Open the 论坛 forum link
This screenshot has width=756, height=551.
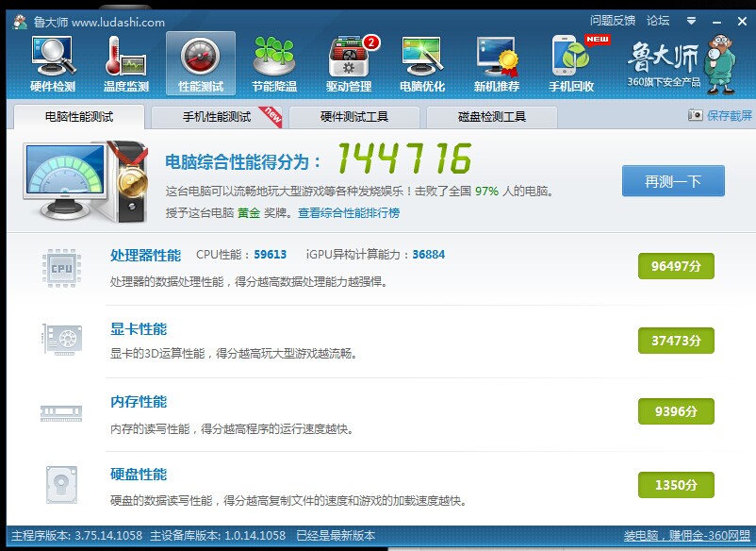[658, 21]
